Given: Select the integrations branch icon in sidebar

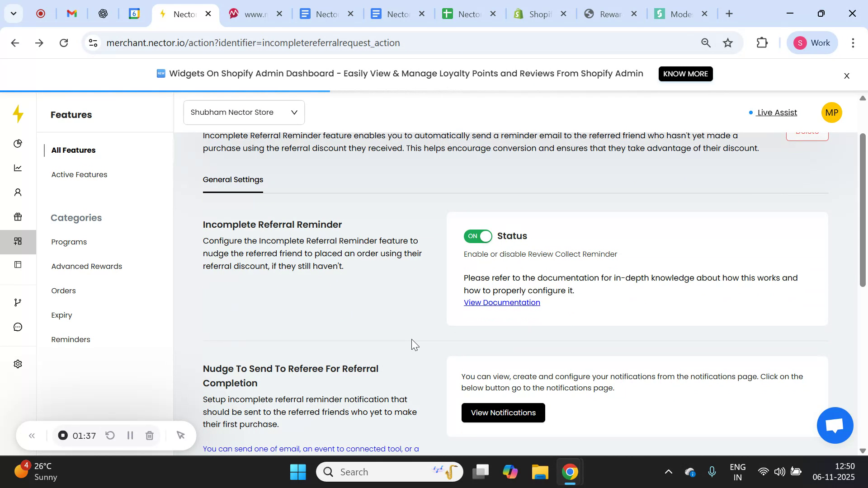Looking at the screenshot, I should [18, 302].
